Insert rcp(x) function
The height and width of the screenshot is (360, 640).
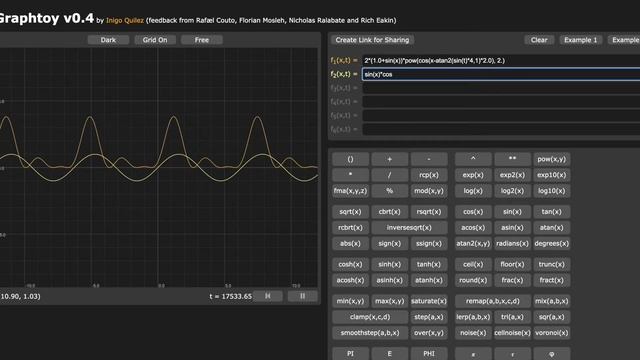(x=429, y=175)
